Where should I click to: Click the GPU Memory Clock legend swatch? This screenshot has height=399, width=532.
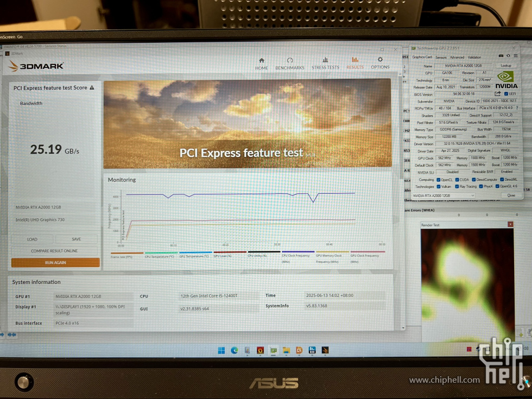pyautogui.click(x=332, y=252)
